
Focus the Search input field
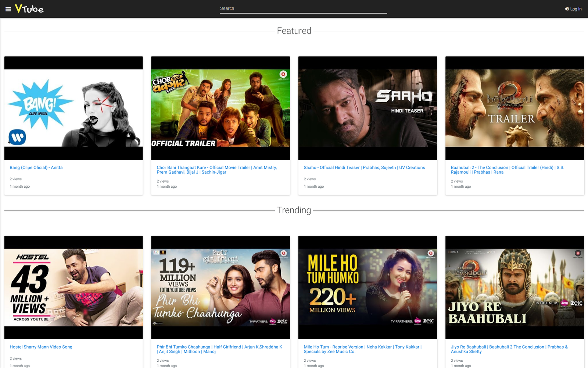coord(303,8)
